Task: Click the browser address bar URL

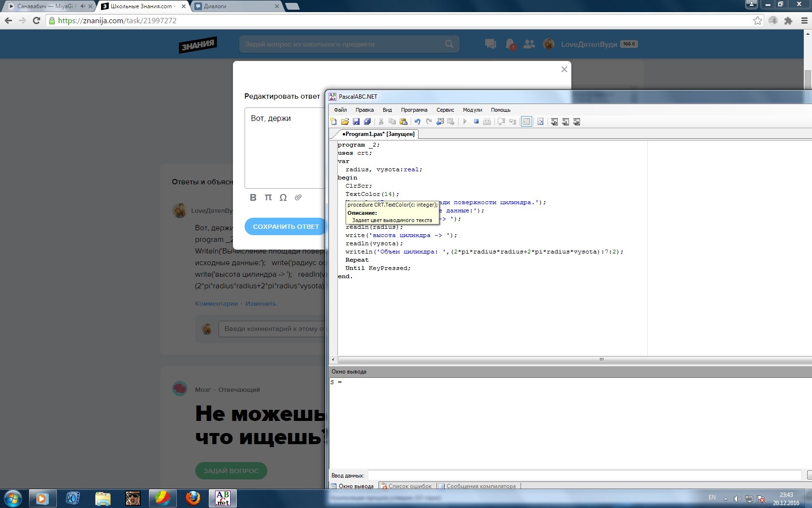Action: click(x=117, y=21)
